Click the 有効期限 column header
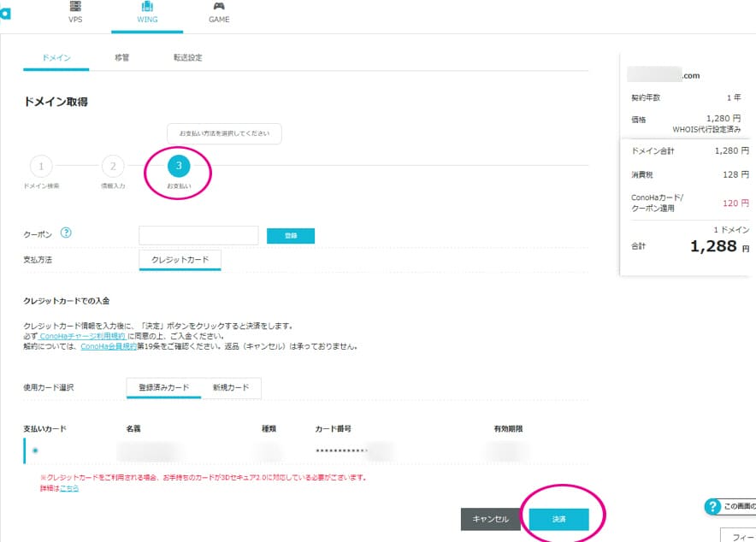This screenshot has width=756, height=542. 508,428
